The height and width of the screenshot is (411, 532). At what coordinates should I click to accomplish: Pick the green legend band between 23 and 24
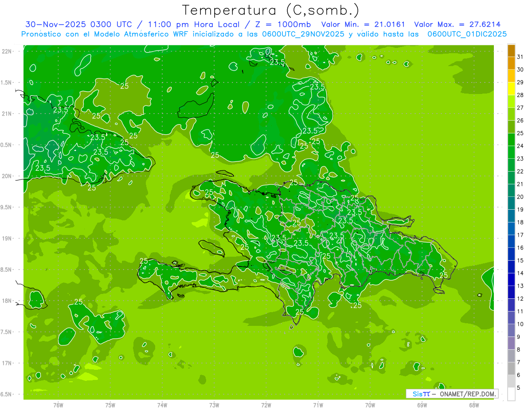[511, 153]
